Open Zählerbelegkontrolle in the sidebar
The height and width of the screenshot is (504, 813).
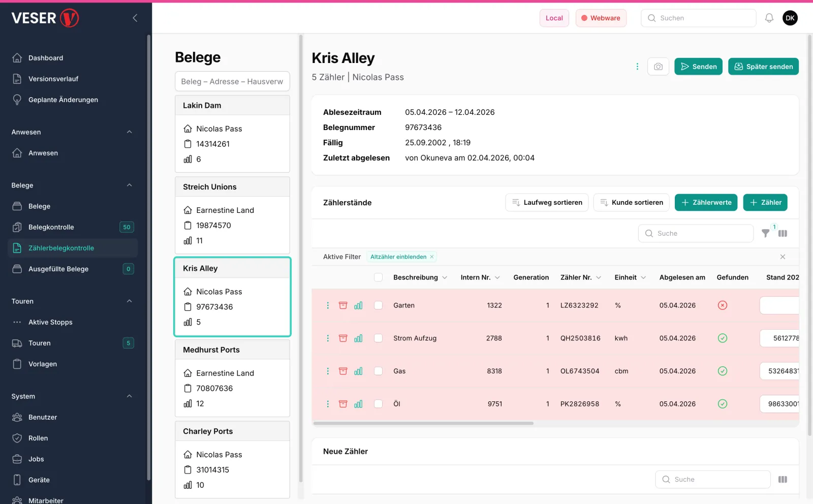61,248
